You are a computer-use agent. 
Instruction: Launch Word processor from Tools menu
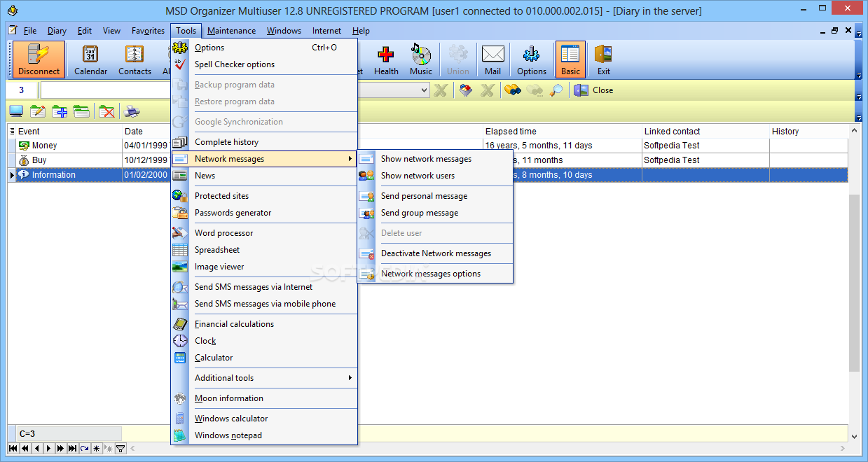click(x=264, y=233)
